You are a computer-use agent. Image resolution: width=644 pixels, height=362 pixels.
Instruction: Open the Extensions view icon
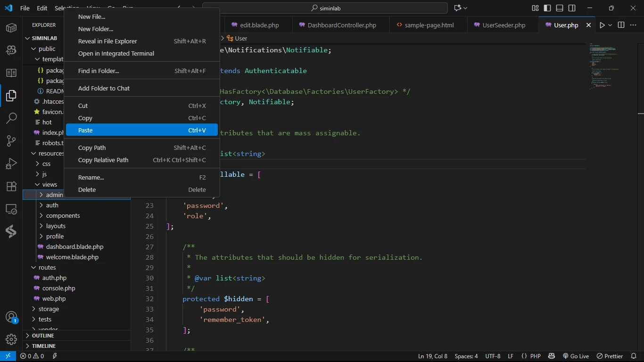coord(11,186)
